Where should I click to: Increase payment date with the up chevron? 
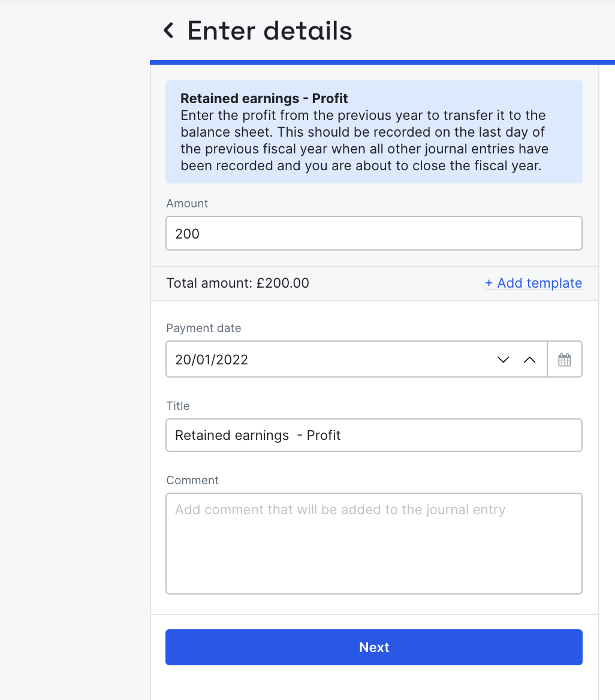click(x=529, y=360)
